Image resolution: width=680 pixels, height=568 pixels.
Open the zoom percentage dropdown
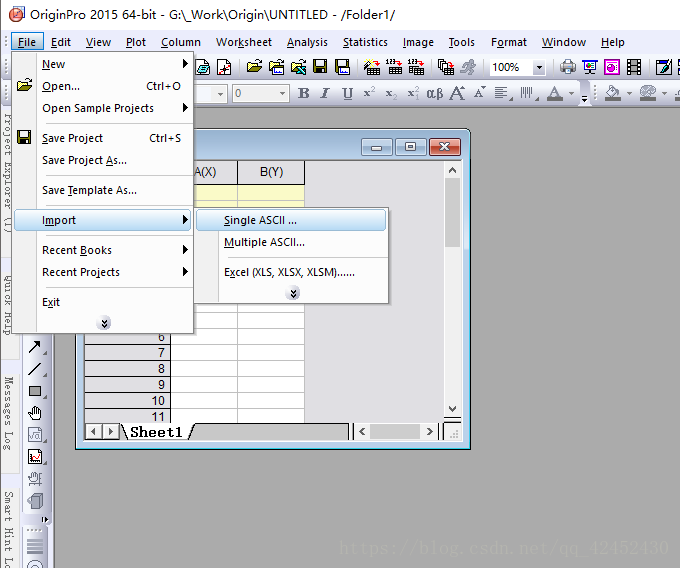[x=539, y=67]
